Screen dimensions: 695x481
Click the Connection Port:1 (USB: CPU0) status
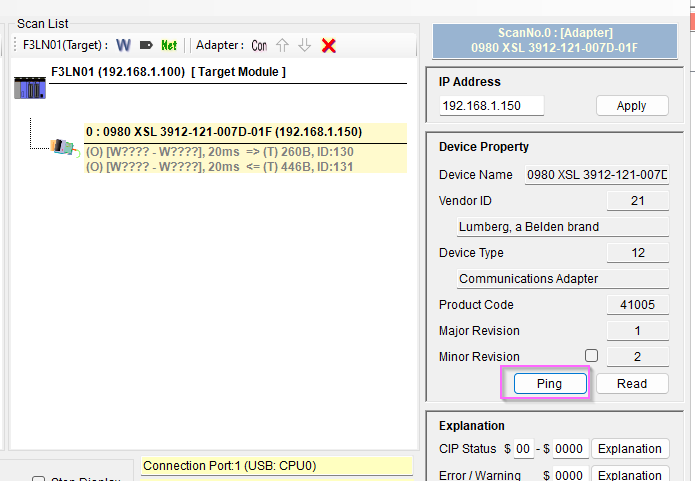coord(277,466)
